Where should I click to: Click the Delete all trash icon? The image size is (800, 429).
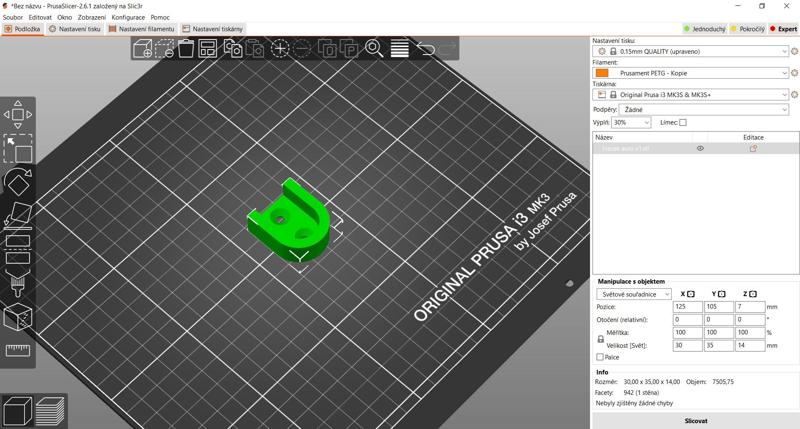(186, 48)
